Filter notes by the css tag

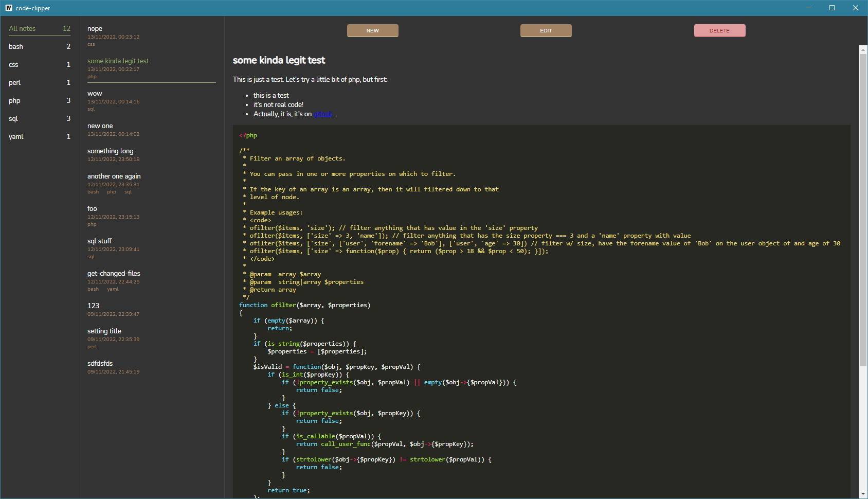pos(13,64)
